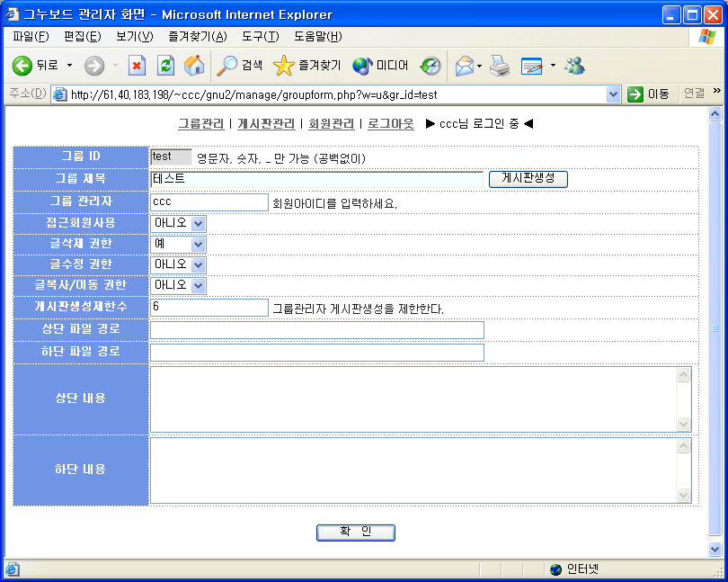Click the Print toolbar icon

500,66
